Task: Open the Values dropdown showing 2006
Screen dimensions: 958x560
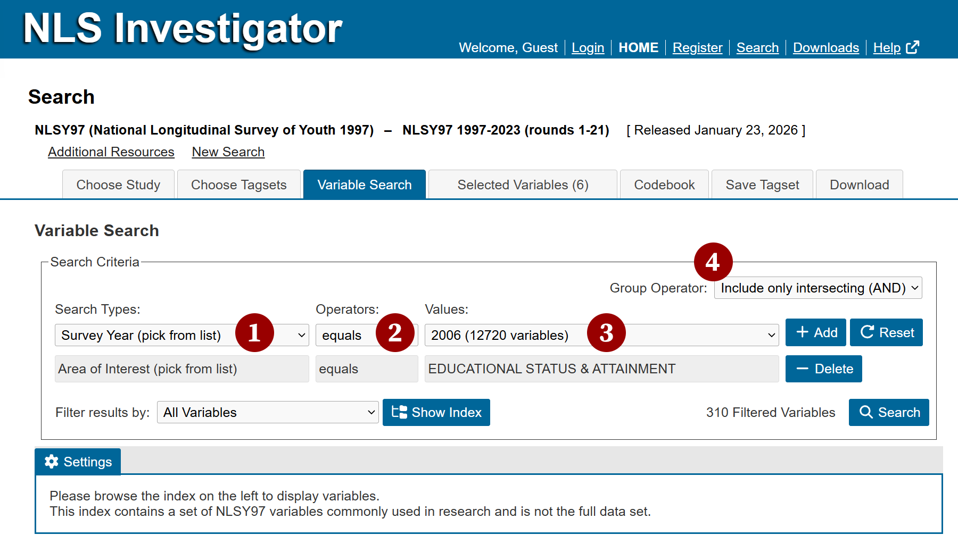Action: click(601, 335)
